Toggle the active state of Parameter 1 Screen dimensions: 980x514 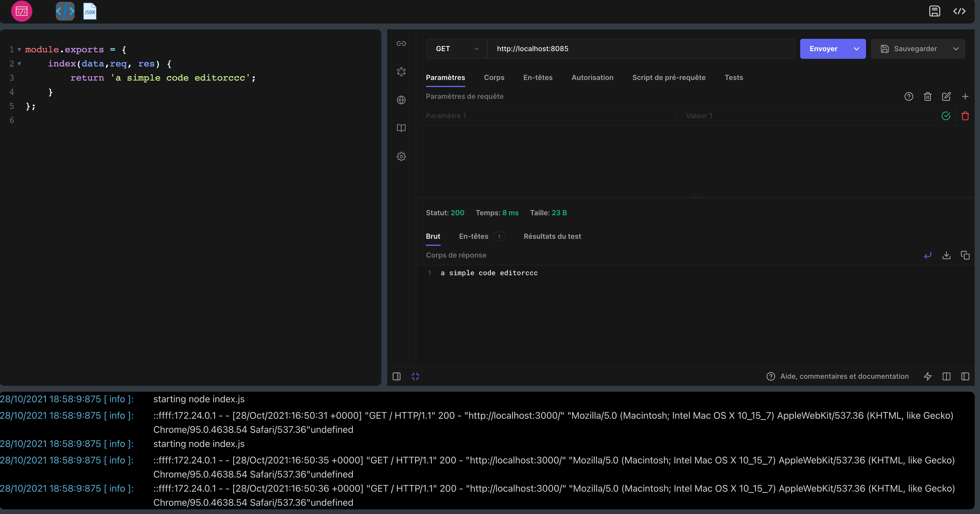tap(946, 116)
